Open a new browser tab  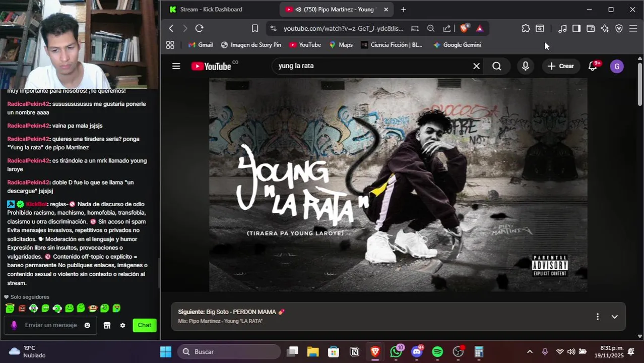click(403, 9)
